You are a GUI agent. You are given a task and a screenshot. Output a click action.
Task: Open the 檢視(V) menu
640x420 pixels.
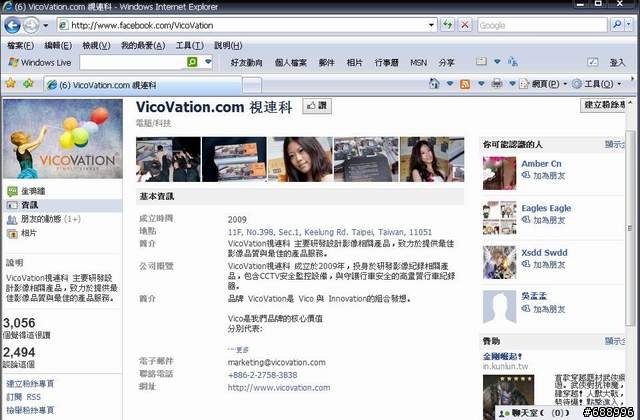96,45
